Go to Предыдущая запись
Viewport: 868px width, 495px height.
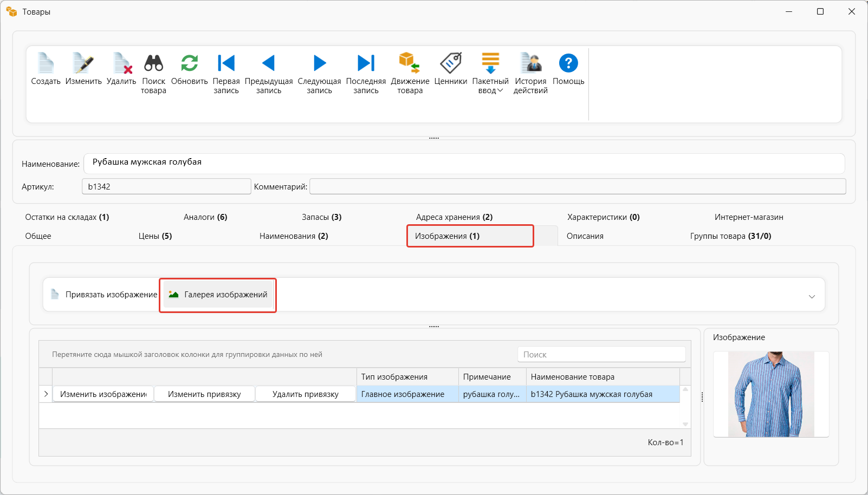[x=269, y=63]
